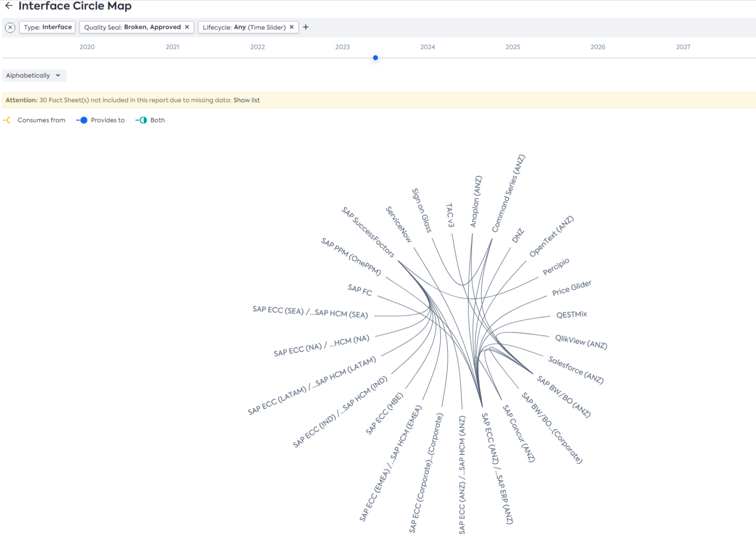Select the SAP Concur (ANZ) node label
The width and height of the screenshot is (756, 538).
519,433
